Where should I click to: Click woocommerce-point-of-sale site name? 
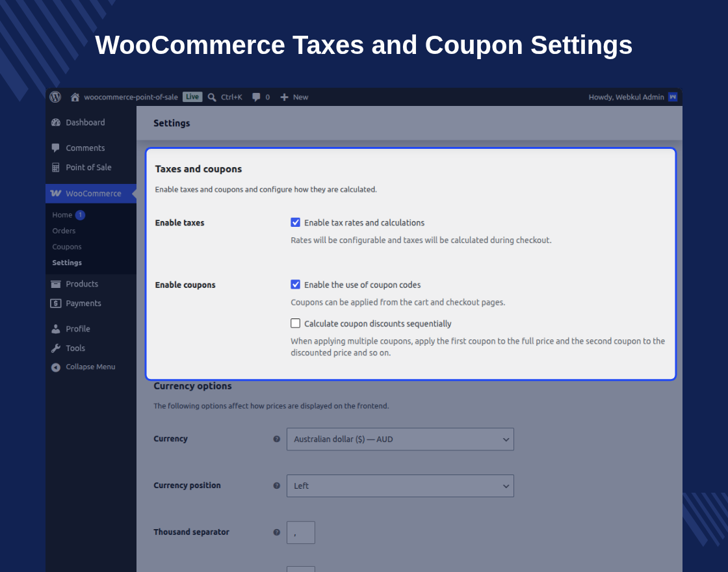(x=131, y=97)
